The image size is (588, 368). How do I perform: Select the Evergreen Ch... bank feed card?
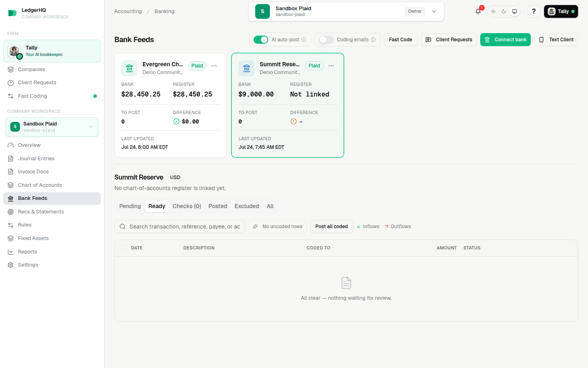point(170,105)
